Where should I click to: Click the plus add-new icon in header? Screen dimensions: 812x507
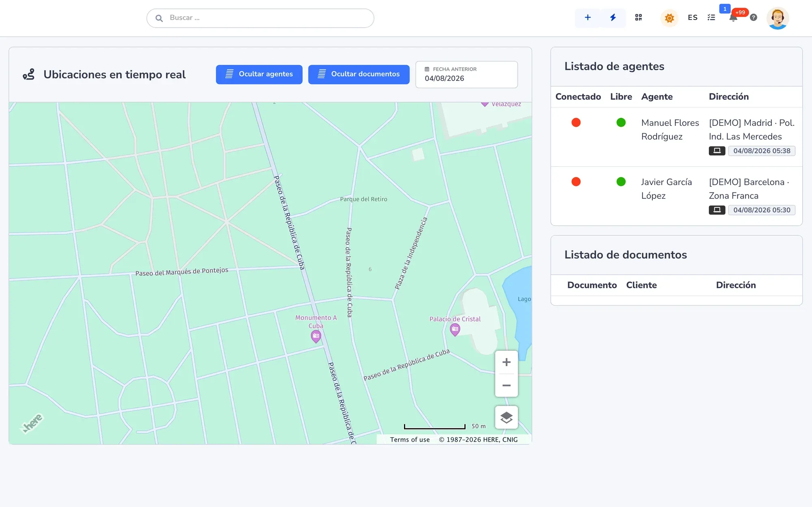[x=587, y=17]
